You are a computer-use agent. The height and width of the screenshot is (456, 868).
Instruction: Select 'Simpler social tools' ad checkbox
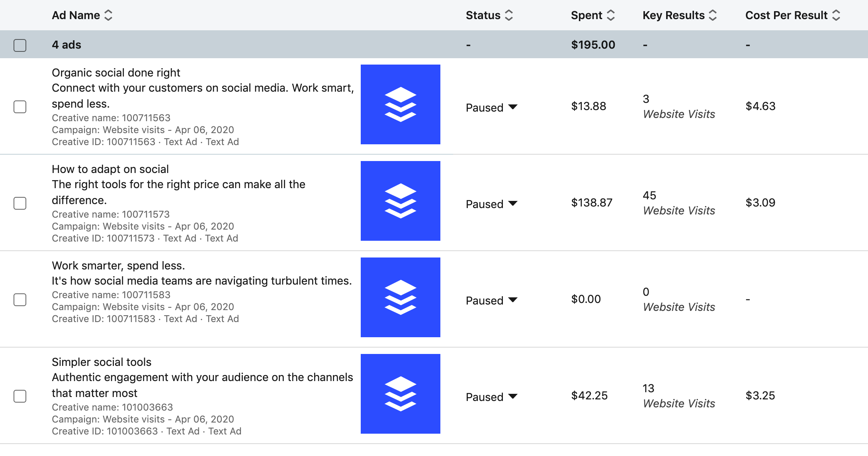(x=20, y=396)
